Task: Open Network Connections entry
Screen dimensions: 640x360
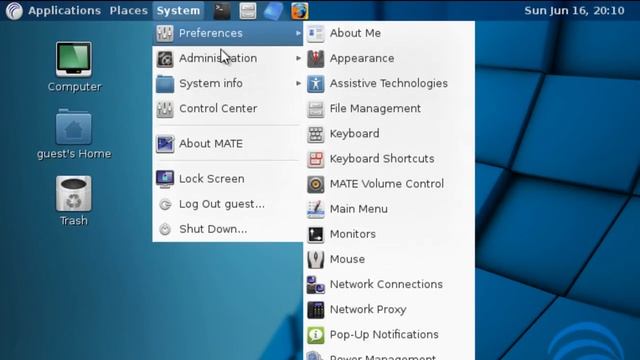Action: point(389,285)
